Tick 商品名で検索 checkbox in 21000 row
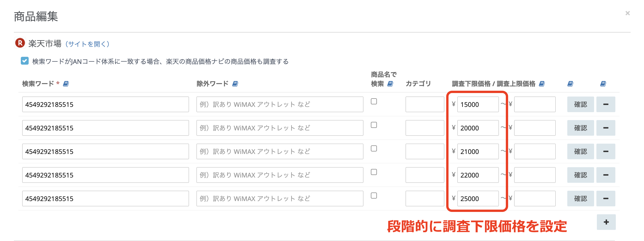Screen dimensions: 644x241 [374, 149]
